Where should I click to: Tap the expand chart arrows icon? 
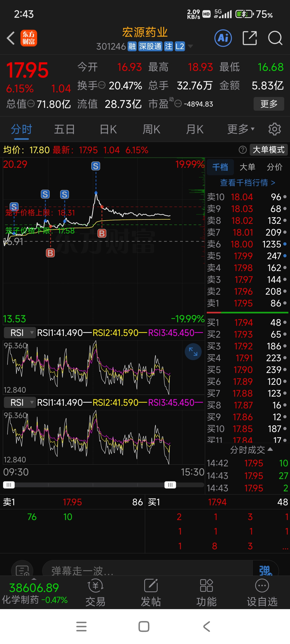(193, 352)
